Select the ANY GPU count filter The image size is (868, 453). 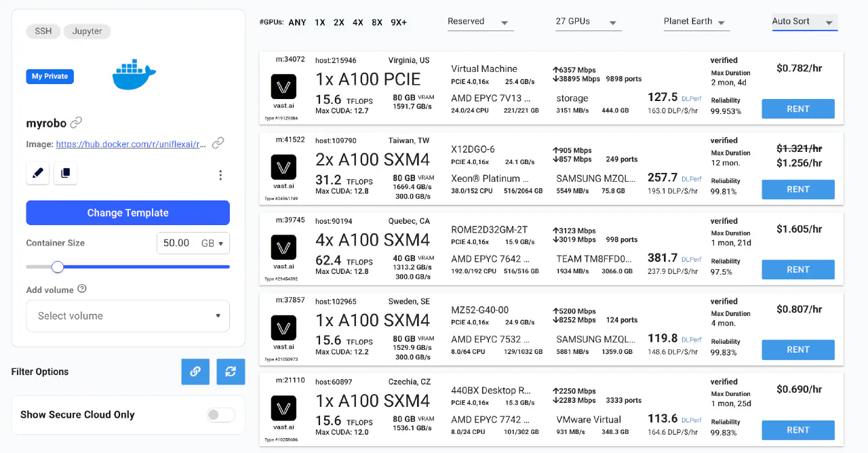pyautogui.click(x=297, y=22)
